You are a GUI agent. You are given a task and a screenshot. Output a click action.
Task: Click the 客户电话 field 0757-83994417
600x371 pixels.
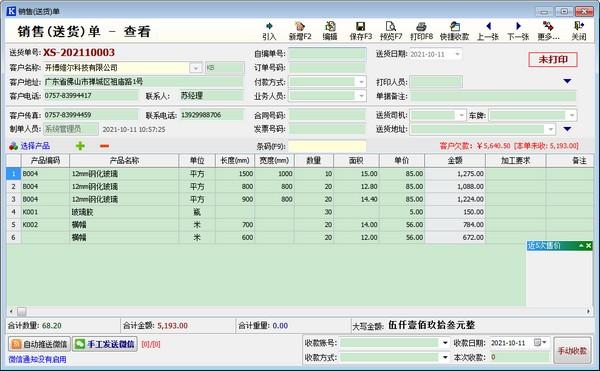click(x=91, y=96)
